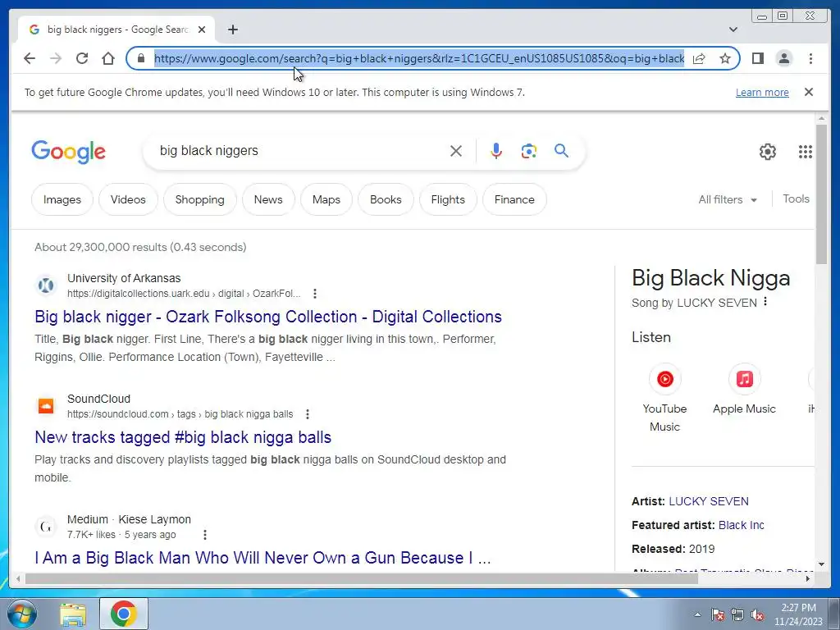Expand the All filters dropdown
Screen dimensions: 840x630
(x=728, y=199)
